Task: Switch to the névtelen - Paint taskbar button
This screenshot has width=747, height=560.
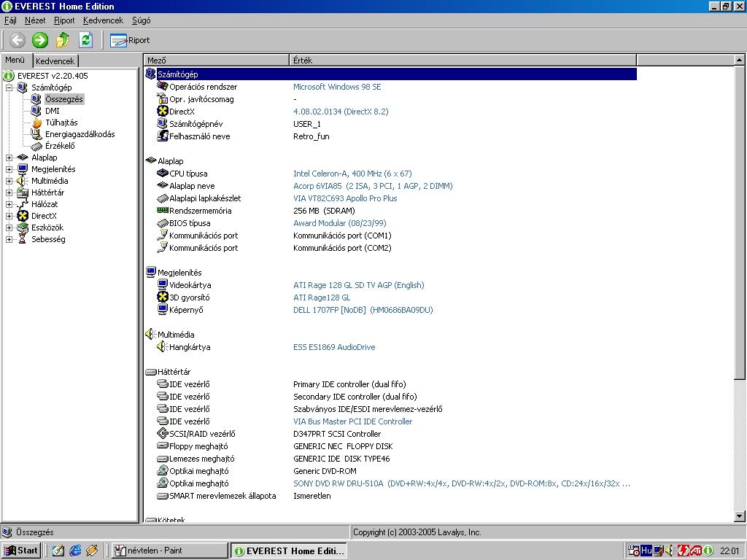Action: pos(171,550)
